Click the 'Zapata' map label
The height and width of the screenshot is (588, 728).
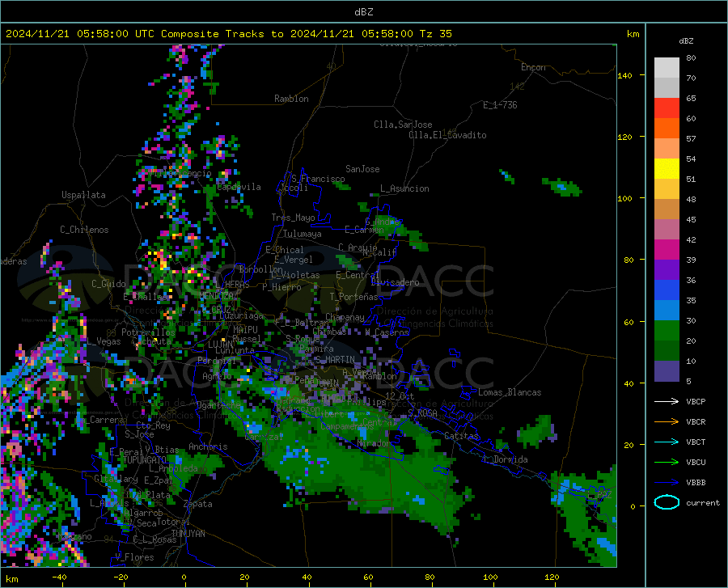pos(198,504)
